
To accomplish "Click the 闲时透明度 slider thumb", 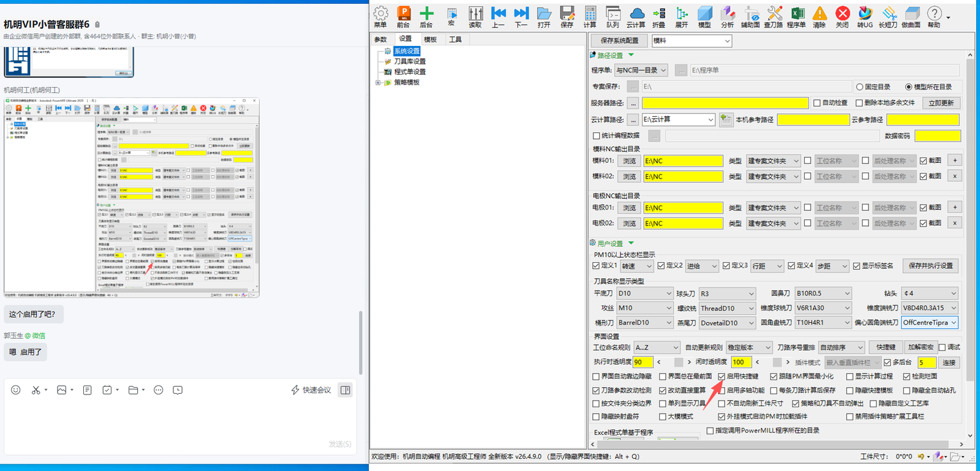I will tap(777, 363).
